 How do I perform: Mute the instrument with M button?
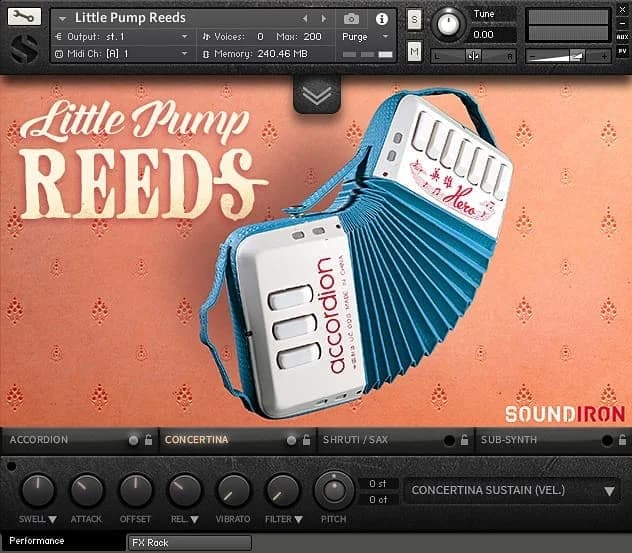coord(414,51)
